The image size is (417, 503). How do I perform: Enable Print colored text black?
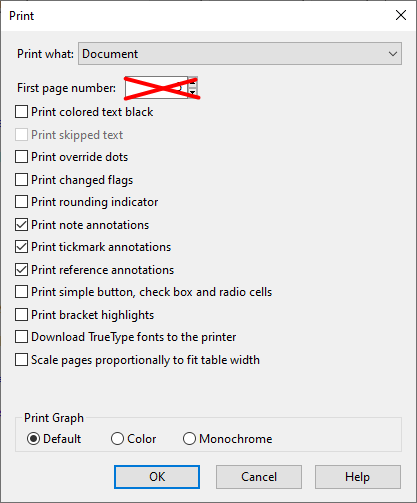[21, 112]
